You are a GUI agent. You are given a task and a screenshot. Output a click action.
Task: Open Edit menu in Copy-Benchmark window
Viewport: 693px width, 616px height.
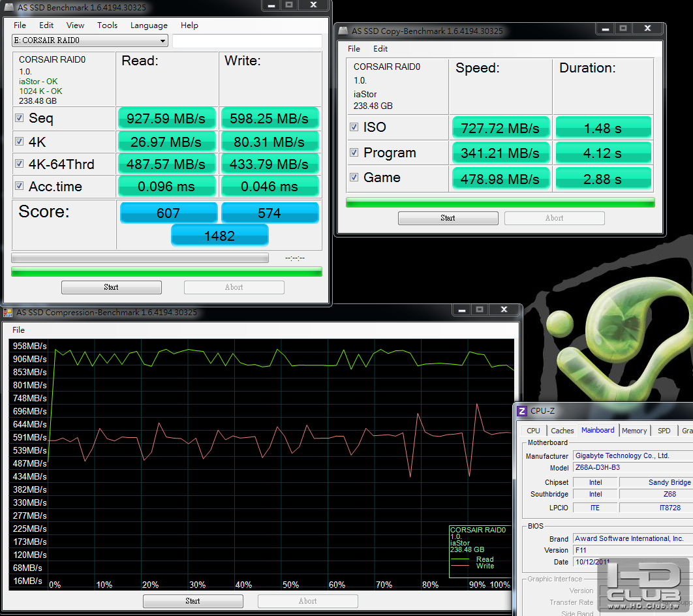pos(380,48)
